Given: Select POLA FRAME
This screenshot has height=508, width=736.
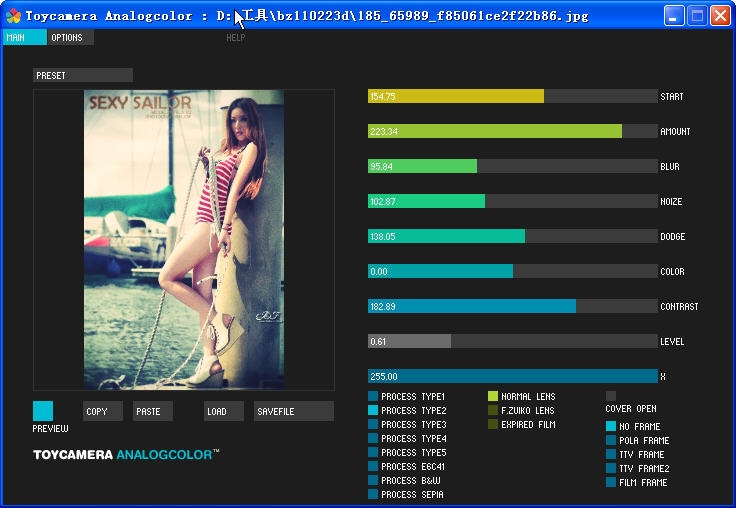Looking at the screenshot, I should pyautogui.click(x=611, y=440).
